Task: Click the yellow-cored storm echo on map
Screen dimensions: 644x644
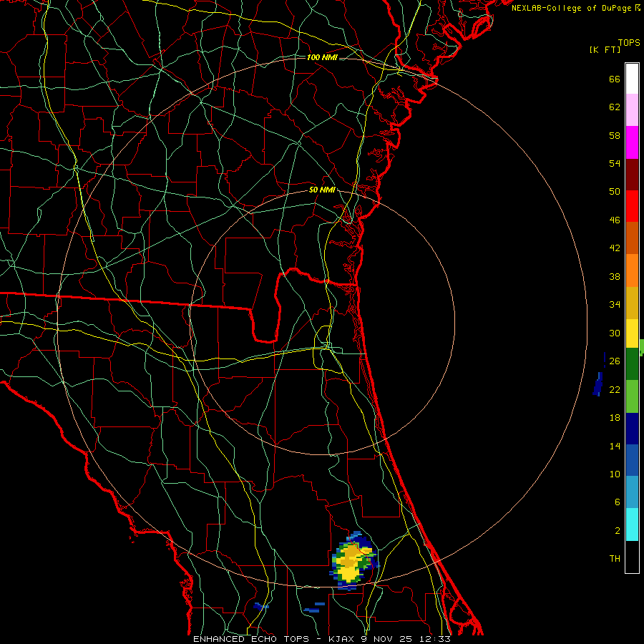Action: click(353, 562)
